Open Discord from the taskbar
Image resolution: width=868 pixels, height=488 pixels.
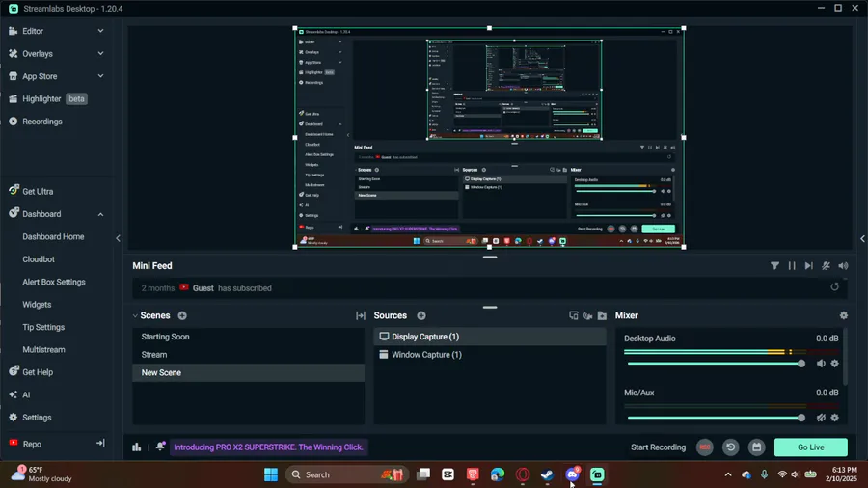point(572,474)
